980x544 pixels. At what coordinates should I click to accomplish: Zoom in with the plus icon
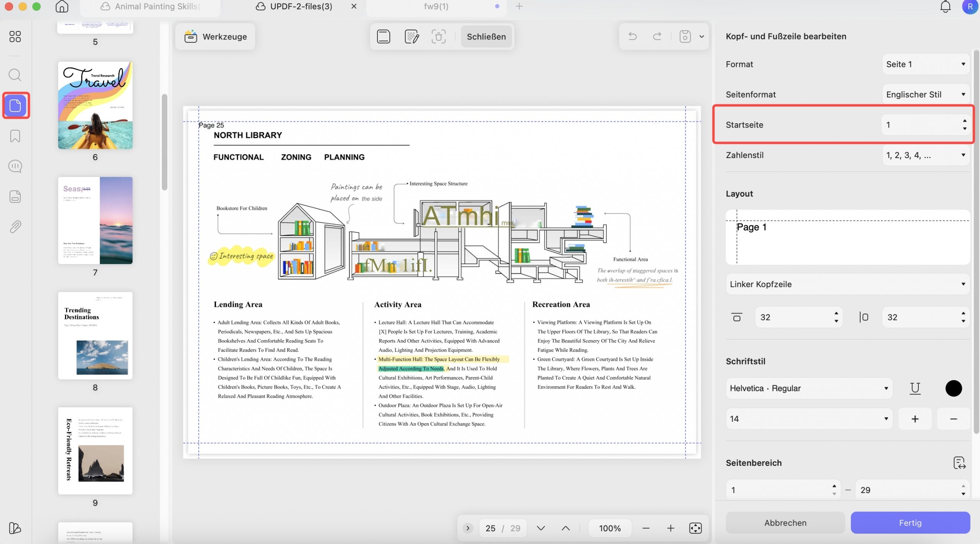click(x=671, y=528)
